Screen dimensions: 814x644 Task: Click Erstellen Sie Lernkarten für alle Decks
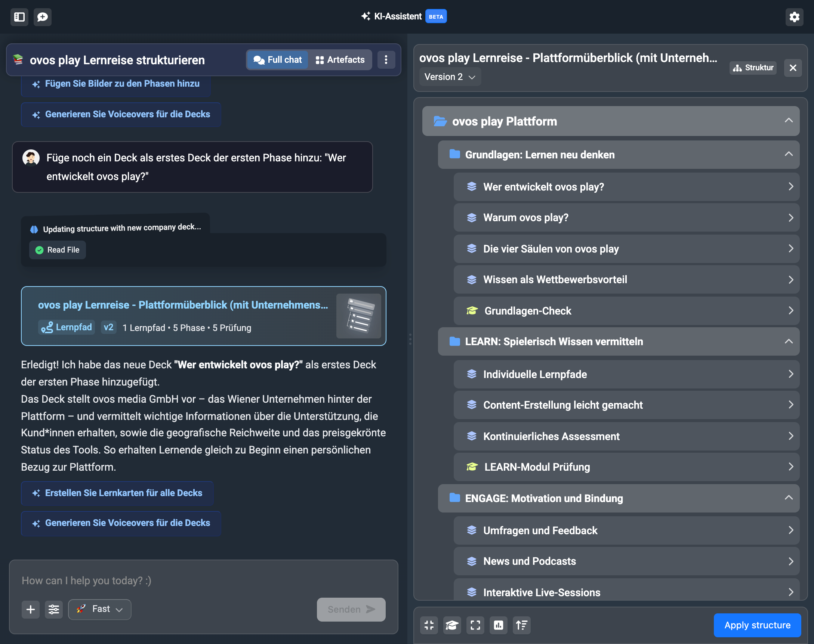(x=117, y=493)
